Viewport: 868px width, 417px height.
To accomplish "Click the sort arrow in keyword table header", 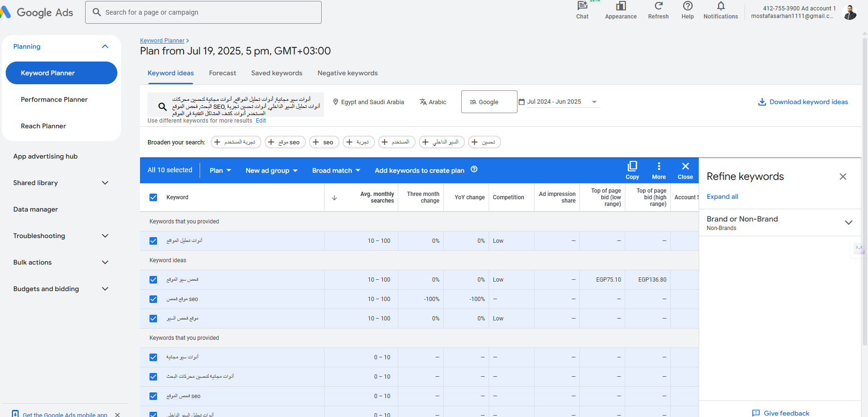I will (x=334, y=198).
